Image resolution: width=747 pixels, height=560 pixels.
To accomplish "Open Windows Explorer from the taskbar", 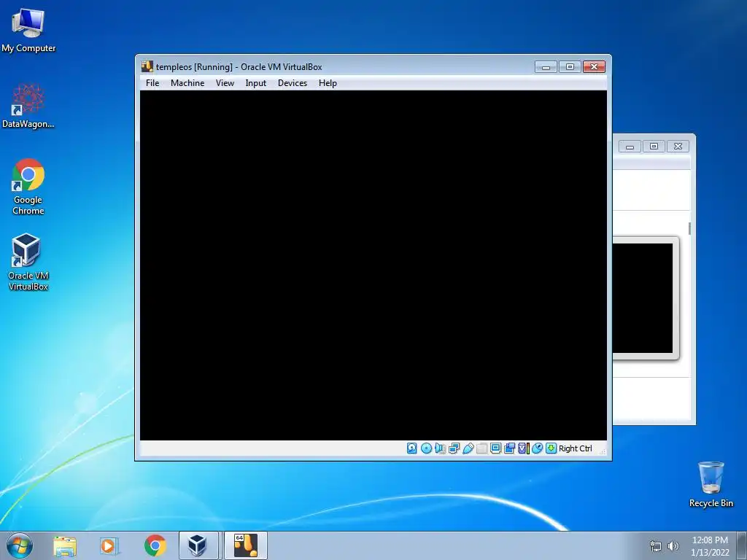I will [65, 545].
